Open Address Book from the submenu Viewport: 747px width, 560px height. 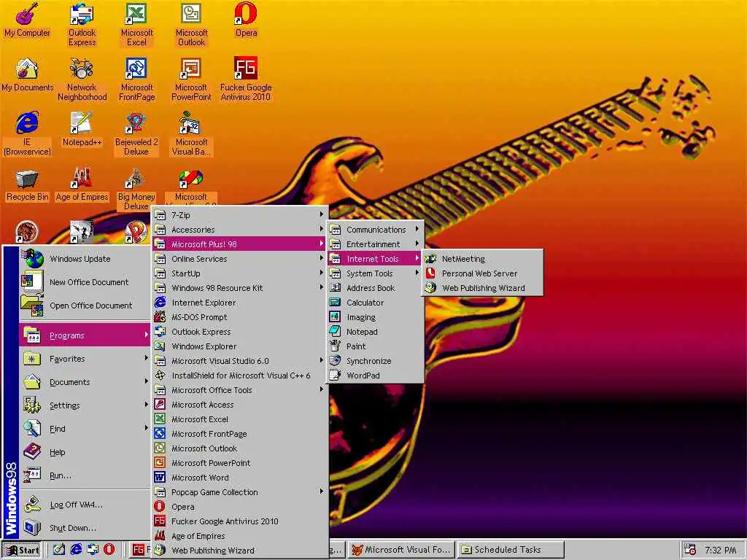point(375,287)
